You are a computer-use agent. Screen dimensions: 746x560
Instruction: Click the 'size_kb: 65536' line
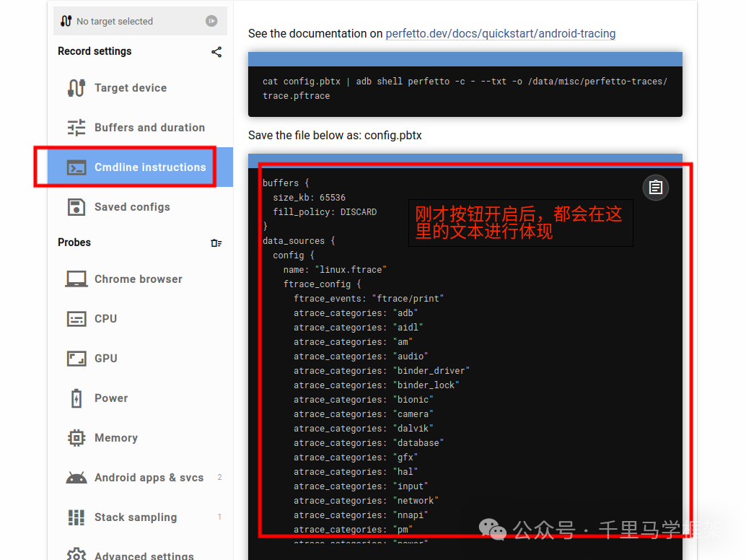(309, 198)
